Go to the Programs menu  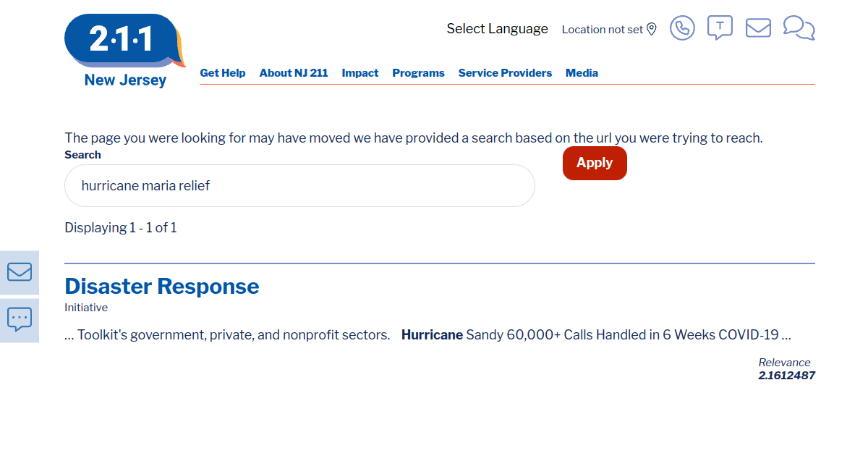418,73
